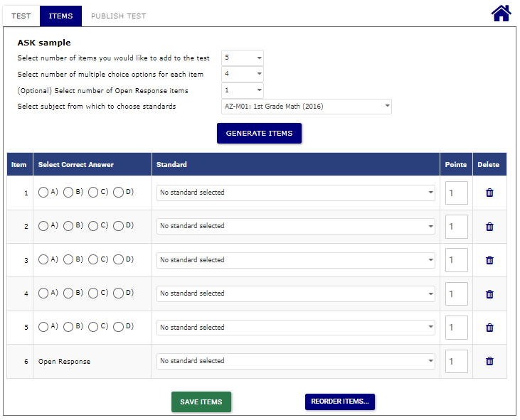Delete item 5 with trash icon
This screenshot has height=420, width=520.
pyautogui.click(x=489, y=328)
